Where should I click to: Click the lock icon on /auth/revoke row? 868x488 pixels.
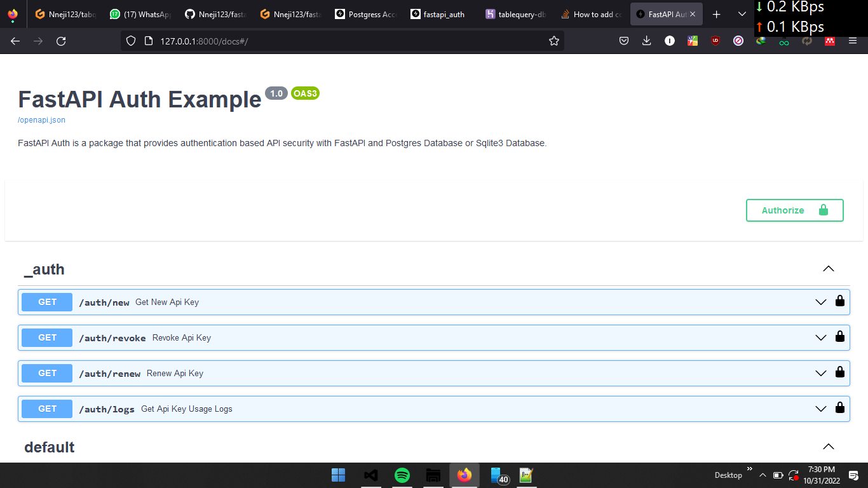click(x=840, y=337)
